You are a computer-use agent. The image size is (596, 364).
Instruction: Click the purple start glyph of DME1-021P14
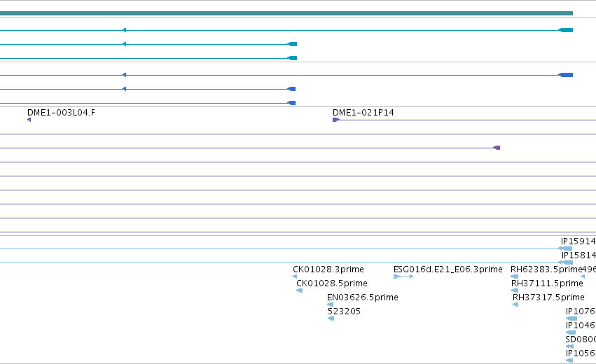[336, 120]
